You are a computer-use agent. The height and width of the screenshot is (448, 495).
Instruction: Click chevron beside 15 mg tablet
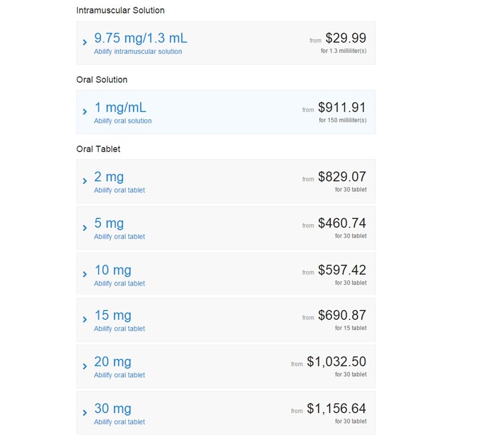[x=84, y=319]
